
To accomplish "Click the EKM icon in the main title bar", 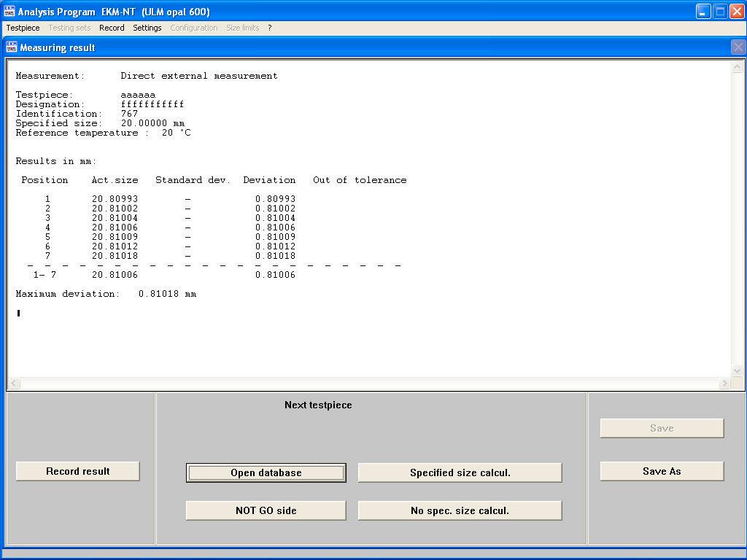I will coord(9,12).
